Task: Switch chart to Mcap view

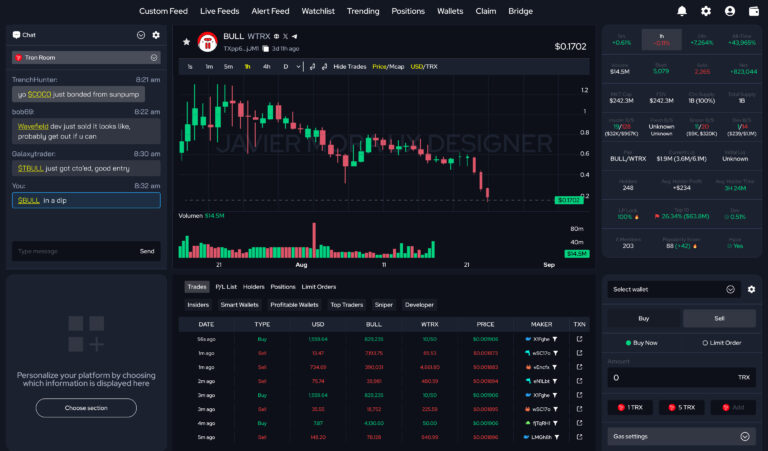Action: [x=397, y=67]
